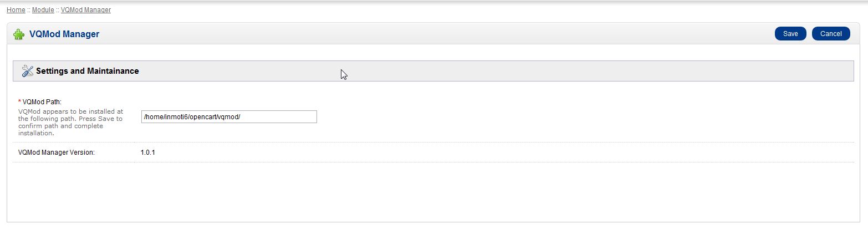The image size is (868, 249).
Task: Click the green puzzle piece module icon
Action: coord(19,34)
